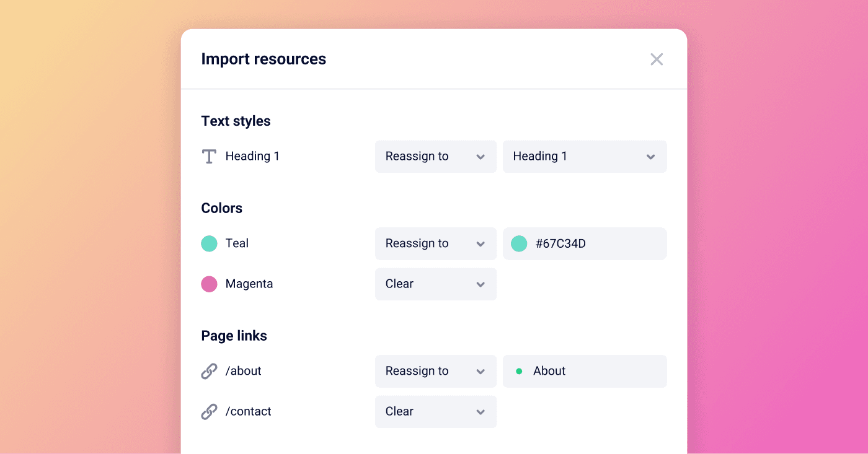Viewport: 868px width, 454px height.
Task: Click the teal color circle beside Teal
Action: pyautogui.click(x=209, y=243)
